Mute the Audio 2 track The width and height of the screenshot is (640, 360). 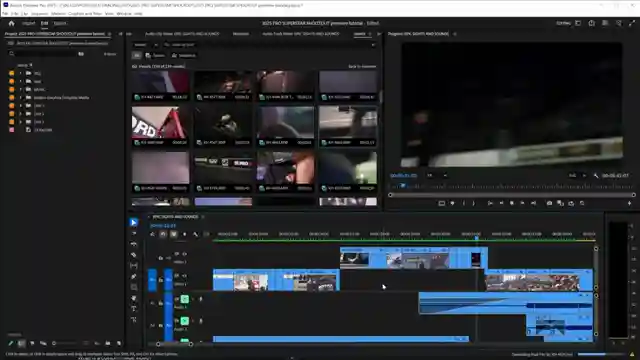click(184, 321)
